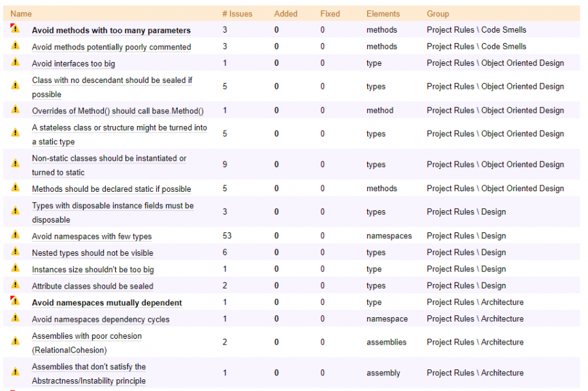Sort by the 'Elements' column header
The height and width of the screenshot is (391, 588).
click(383, 14)
